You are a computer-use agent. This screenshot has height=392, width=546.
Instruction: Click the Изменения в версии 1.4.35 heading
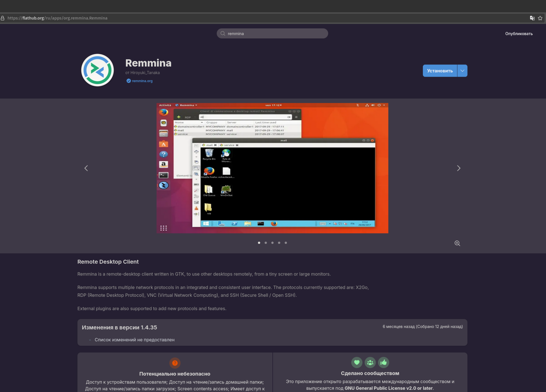(119, 327)
